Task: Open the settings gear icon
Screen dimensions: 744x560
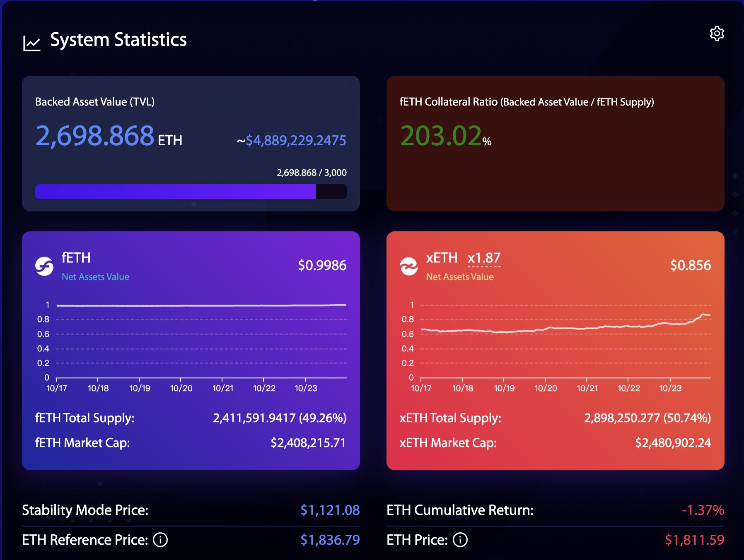Action: (x=717, y=34)
